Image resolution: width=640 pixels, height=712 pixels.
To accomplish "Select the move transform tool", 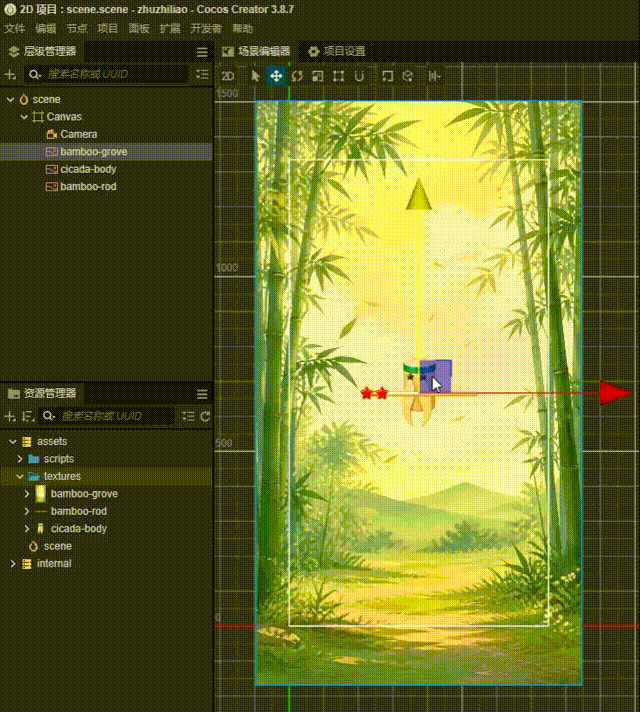I will [276, 76].
